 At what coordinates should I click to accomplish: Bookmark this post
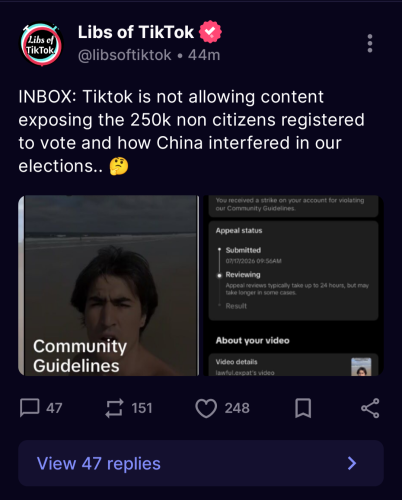click(x=303, y=408)
